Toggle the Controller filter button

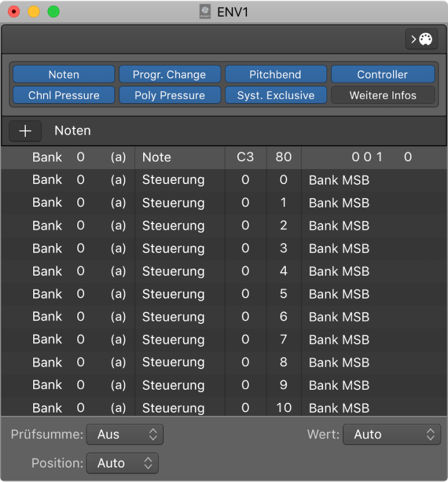click(382, 75)
